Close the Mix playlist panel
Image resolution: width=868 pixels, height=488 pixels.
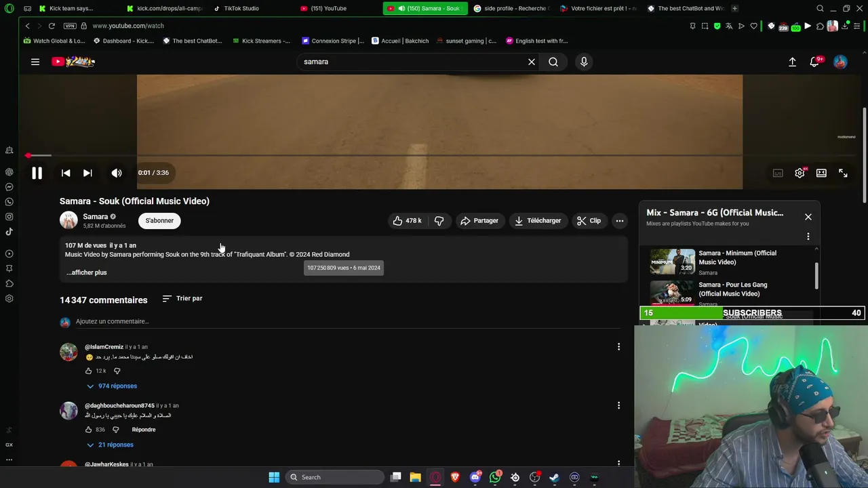(x=808, y=217)
